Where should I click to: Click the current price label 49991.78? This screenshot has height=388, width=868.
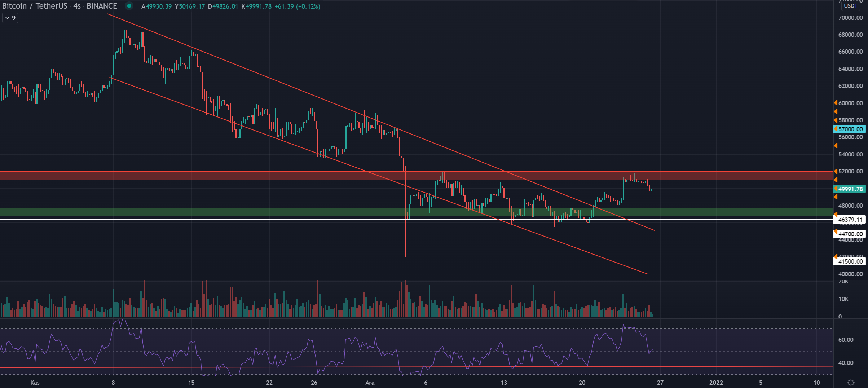click(850, 189)
